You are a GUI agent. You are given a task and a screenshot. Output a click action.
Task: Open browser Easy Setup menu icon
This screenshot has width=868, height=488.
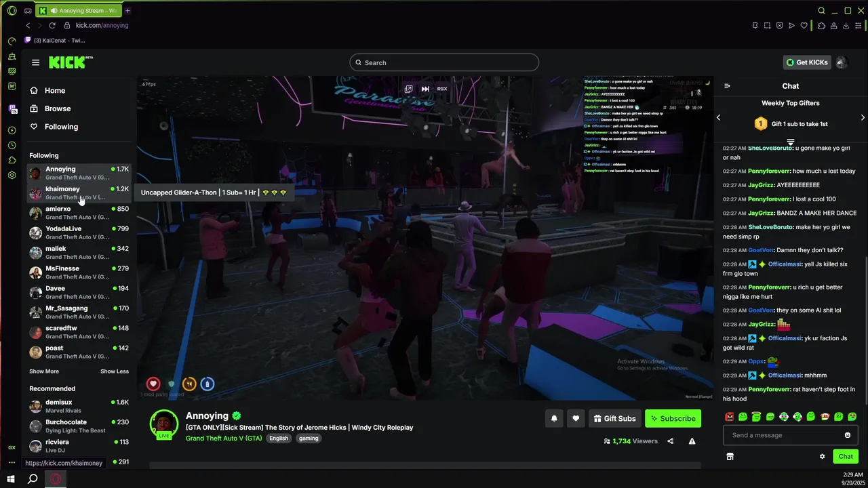(858, 26)
